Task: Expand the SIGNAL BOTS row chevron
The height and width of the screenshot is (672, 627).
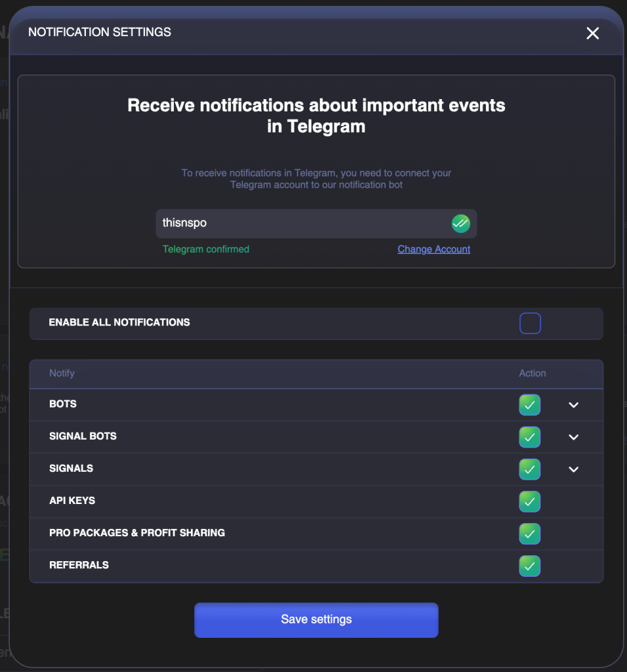Action: click(x=573, y=437)
